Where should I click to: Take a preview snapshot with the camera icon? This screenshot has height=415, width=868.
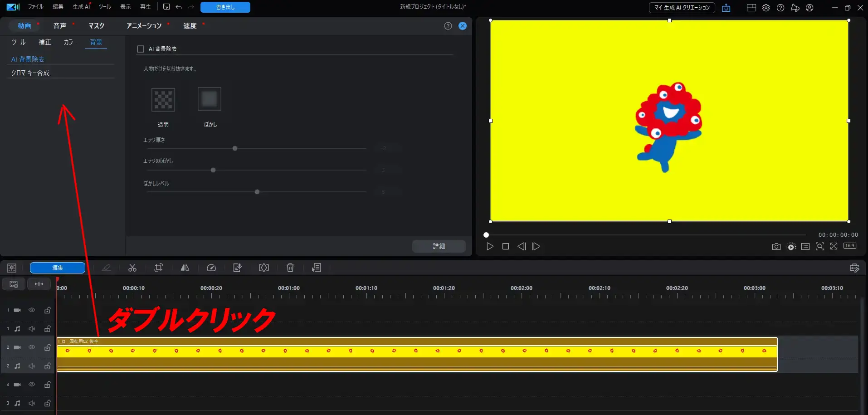[x=776, y=247]
